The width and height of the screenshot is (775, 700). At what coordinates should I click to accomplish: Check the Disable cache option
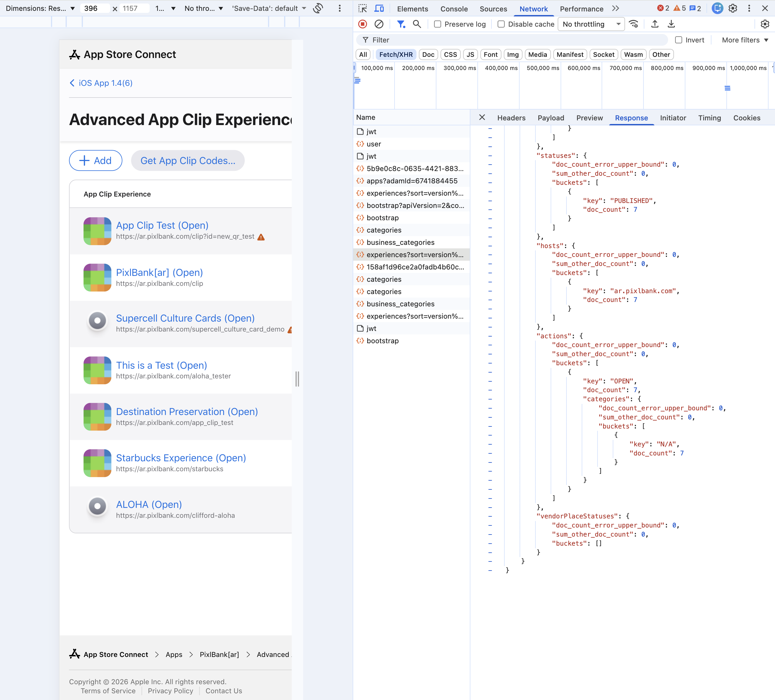pos(501,24)
